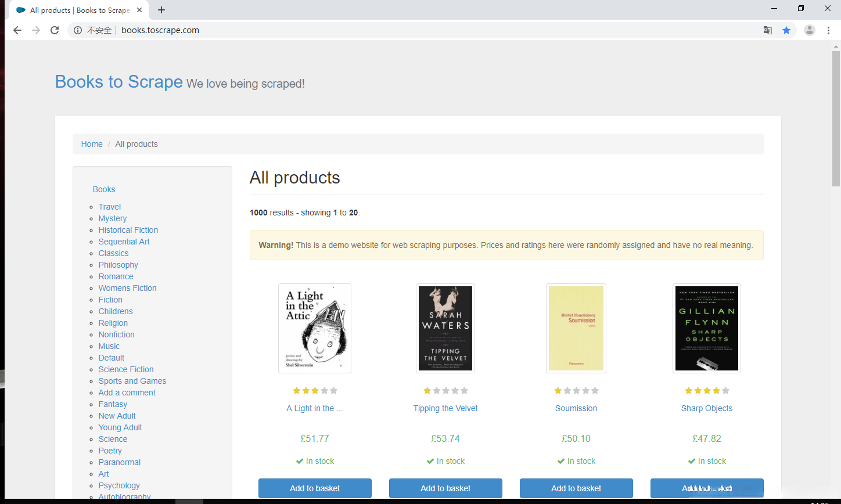Click the Sharp Objects book cover
This screenshot has height=504, width=841.
point(707,328)
